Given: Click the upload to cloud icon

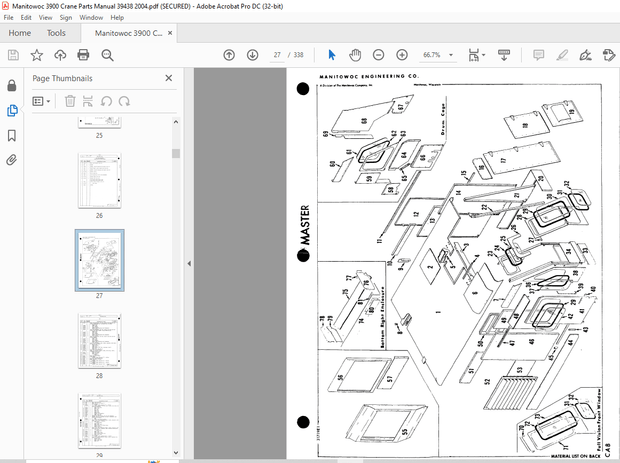Looking at the screenshot, I should point(61,55).
